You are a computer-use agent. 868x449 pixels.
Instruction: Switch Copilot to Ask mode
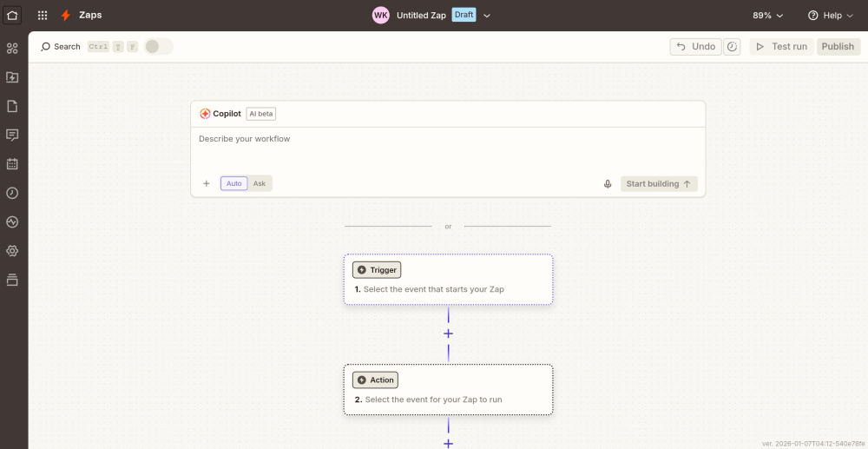(x=260, y=184)
